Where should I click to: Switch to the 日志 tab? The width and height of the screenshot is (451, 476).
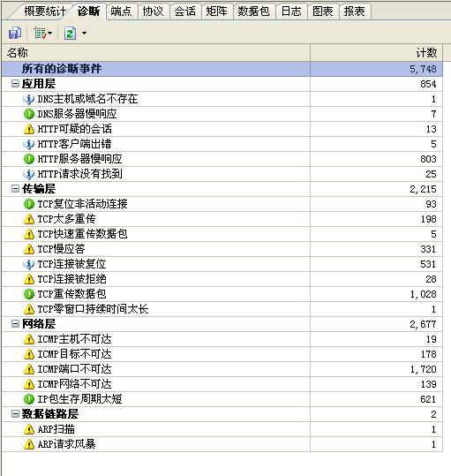(x=291, y=11)
